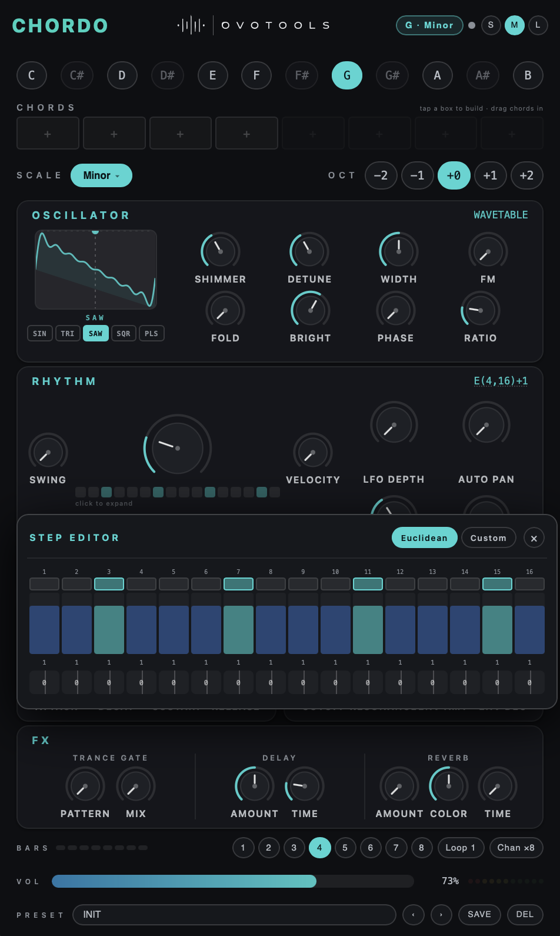Click the Ratio knob
The image size is (560, 936).
pos(481,310)
